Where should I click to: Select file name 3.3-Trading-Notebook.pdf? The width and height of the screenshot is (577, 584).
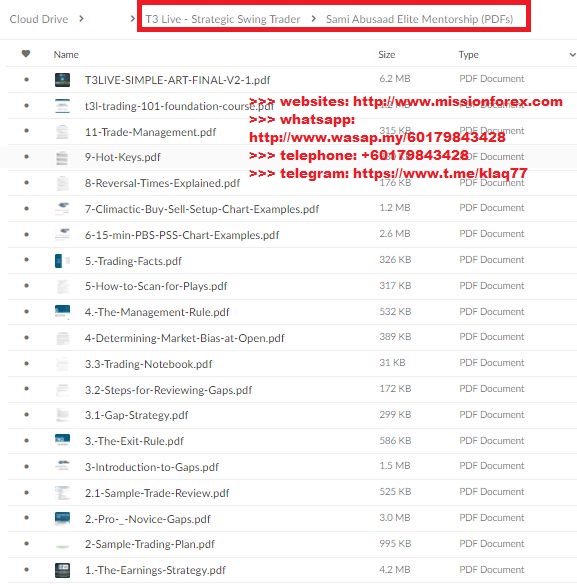click(149, 364)
